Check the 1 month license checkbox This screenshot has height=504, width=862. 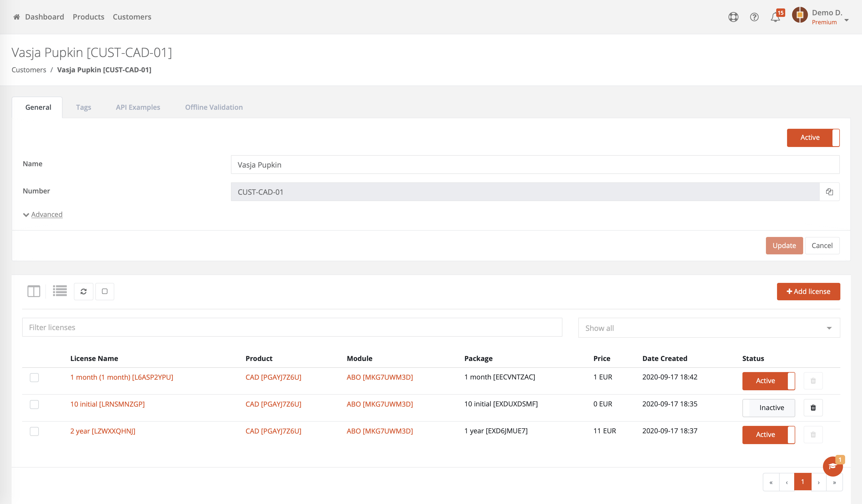point(34,378)
